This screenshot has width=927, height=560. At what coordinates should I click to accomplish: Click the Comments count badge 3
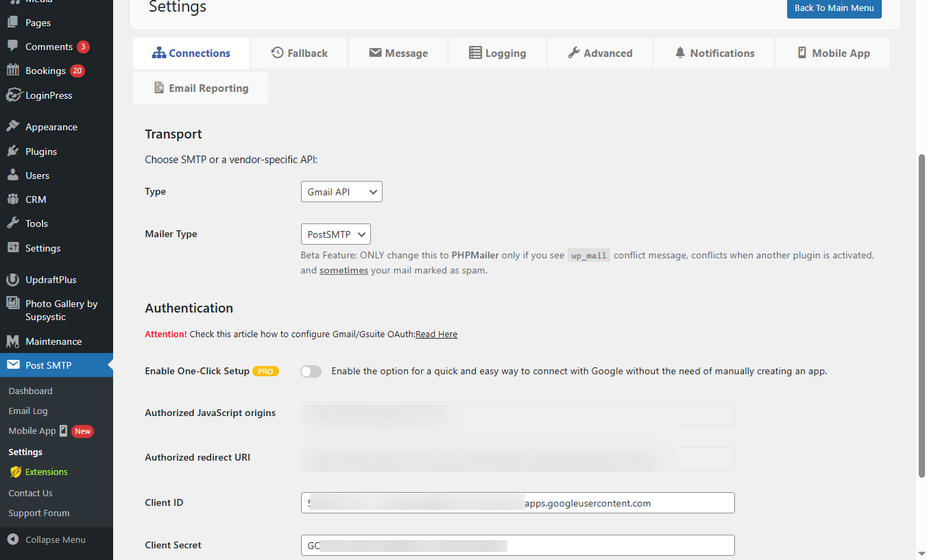tap(83, 47)
